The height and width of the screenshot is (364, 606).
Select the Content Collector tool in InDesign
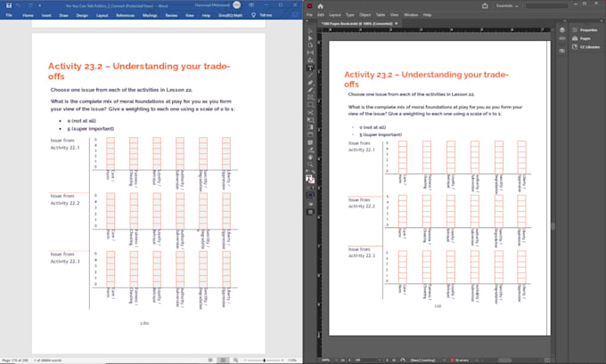(310, 61)
